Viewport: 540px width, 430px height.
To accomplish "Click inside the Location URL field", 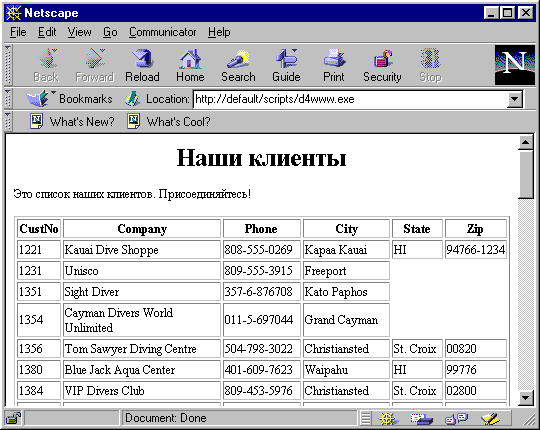I will click(351, 99).
